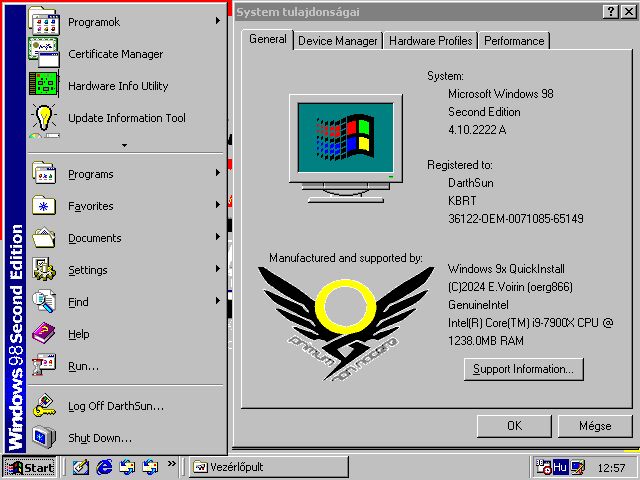Click the product ID 36122-OEM-0071085-65149

click(516, 219)
